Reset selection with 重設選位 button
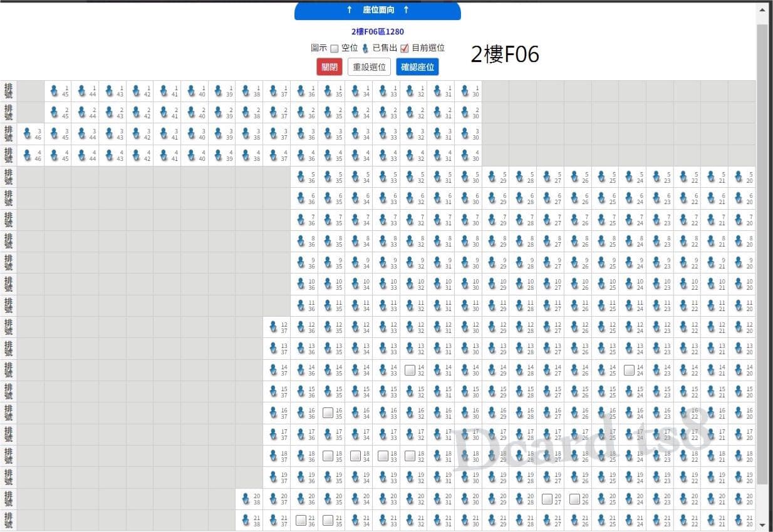Image resolution: width=773 pixels, height=532 pixels. [370, 67]
